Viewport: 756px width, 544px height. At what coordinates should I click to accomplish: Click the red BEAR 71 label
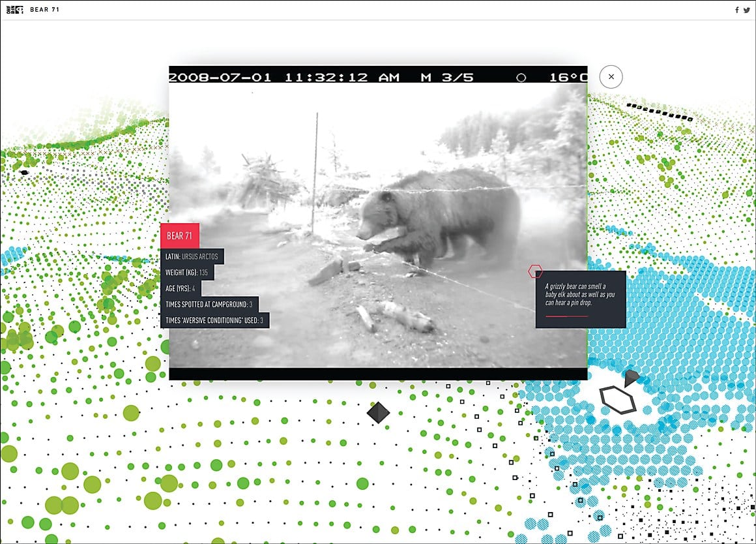click(179, 235)
